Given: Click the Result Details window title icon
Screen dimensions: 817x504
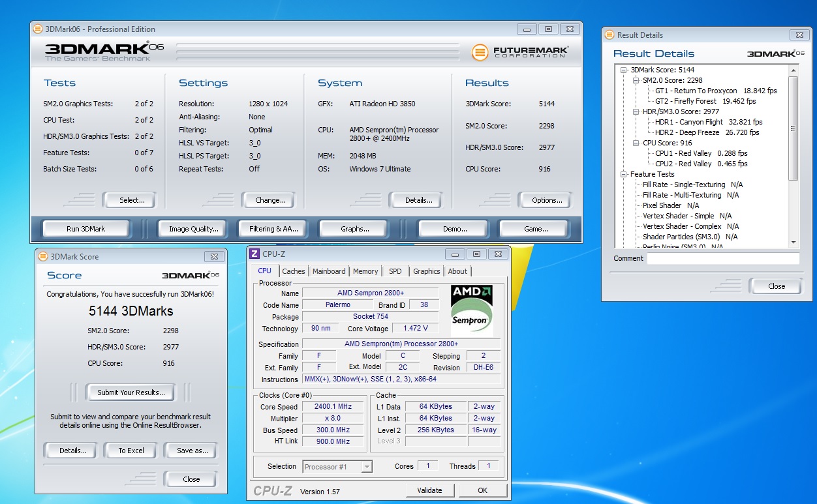Looking at the screenshot, I should tap(609, 35).
